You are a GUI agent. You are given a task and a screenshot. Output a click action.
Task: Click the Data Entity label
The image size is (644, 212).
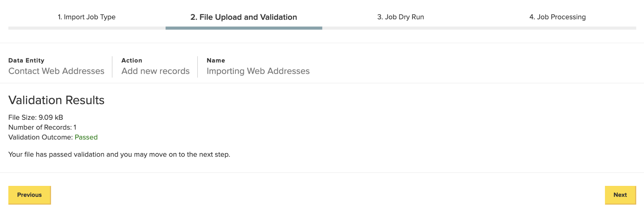26,61
